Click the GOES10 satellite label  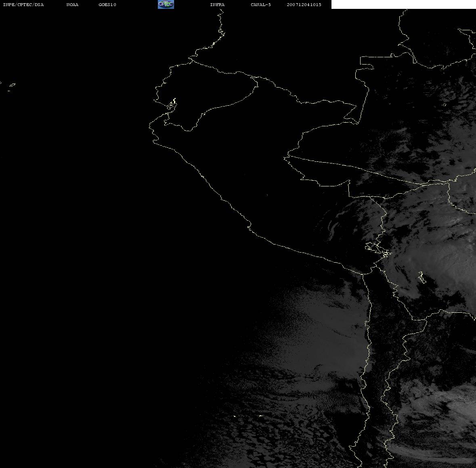coord(107,5)
